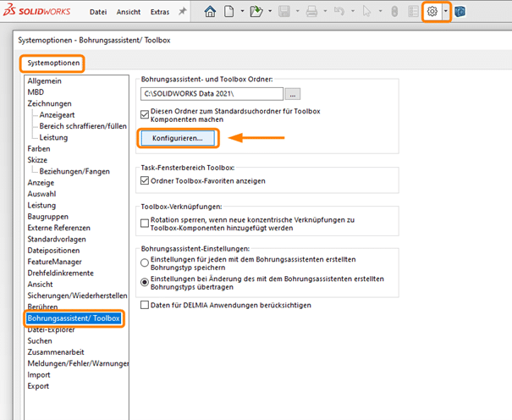Select FeatureManager in options list
The height and width of the screenshot is (420, 512).
pos(54,262)
